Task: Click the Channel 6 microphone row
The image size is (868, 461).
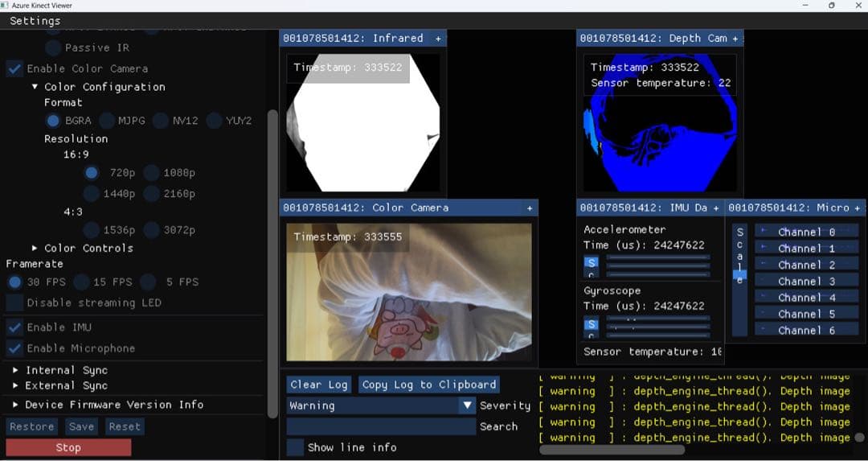Action: (x=805, y=331)
